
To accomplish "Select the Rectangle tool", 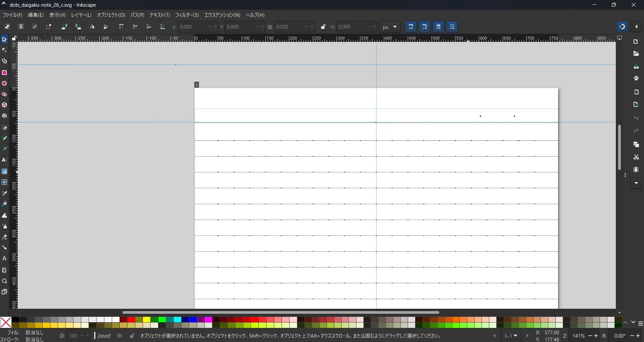I will click(4, 73).
